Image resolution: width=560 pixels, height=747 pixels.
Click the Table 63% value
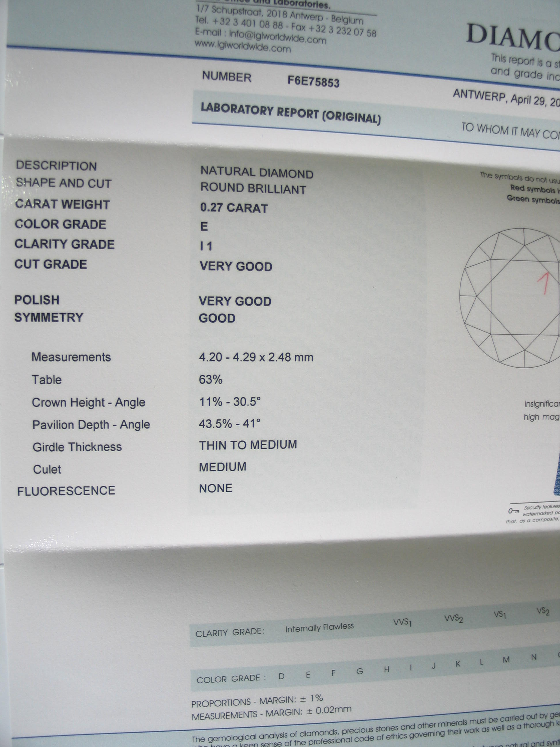point(210,380)
